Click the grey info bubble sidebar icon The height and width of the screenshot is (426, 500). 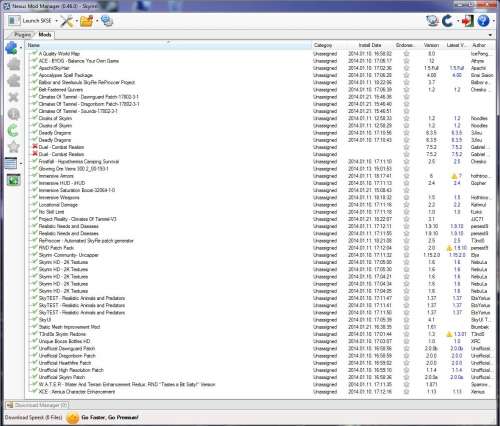pos(14,114)
